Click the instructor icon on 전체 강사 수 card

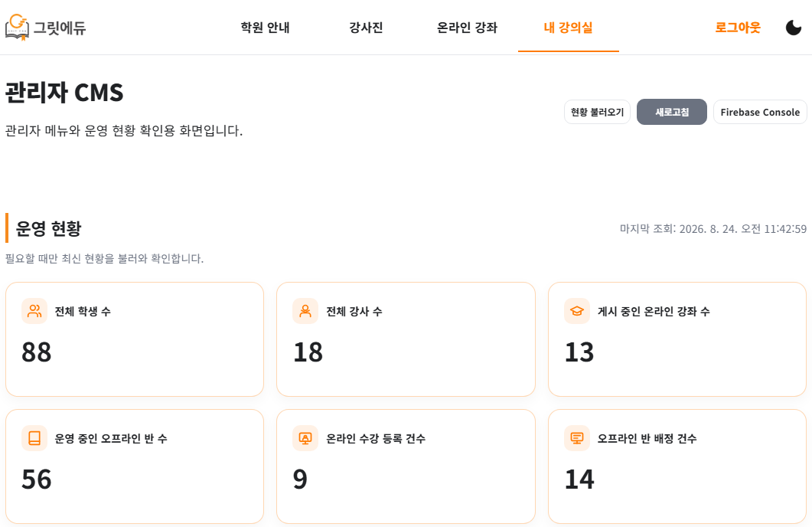(x=305, y=311)
